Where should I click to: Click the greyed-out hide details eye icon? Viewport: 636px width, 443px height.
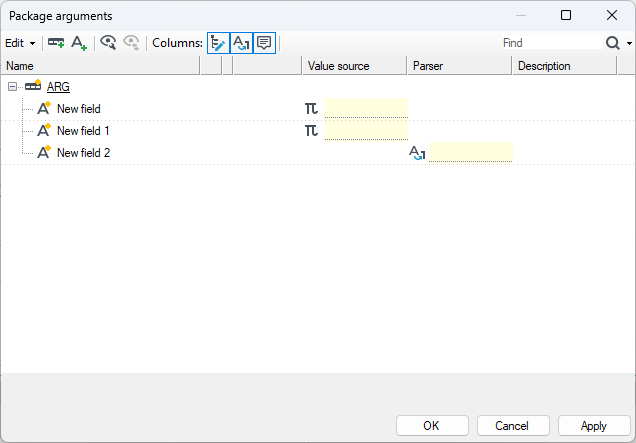(131, 43)
